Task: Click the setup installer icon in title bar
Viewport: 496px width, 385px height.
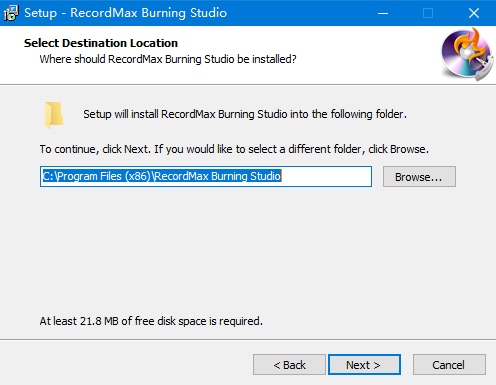Action: pyautogui.click(x=11, y=13)
